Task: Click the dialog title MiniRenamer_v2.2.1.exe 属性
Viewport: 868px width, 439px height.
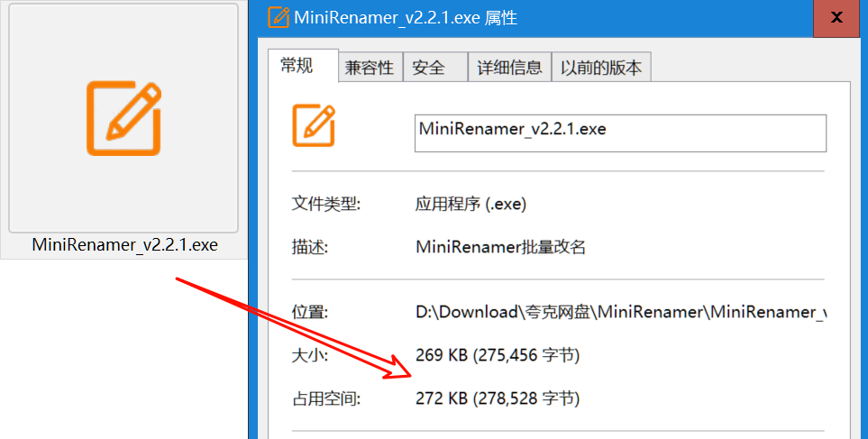Action: [406, 18]
